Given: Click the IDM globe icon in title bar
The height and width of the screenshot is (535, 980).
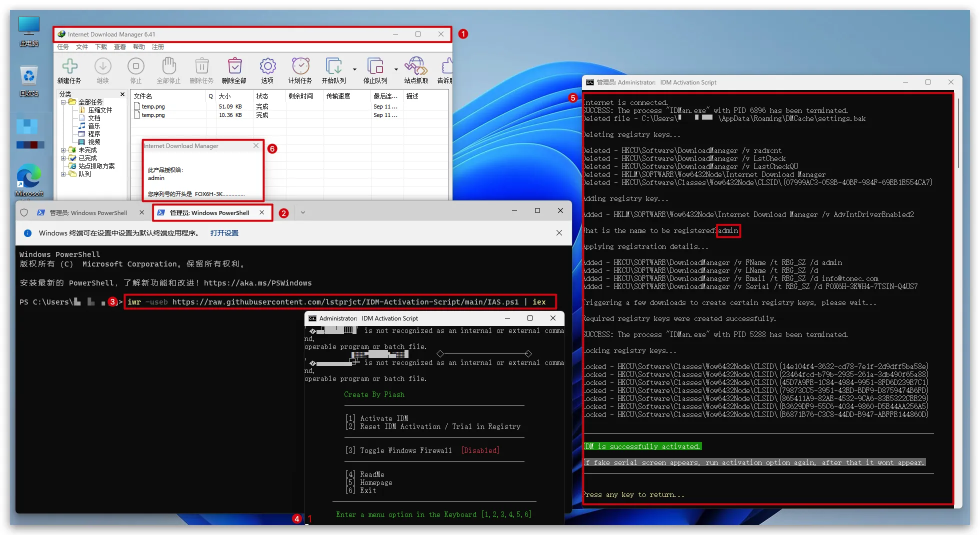Looking at the screenshot, I should [61, 34].
